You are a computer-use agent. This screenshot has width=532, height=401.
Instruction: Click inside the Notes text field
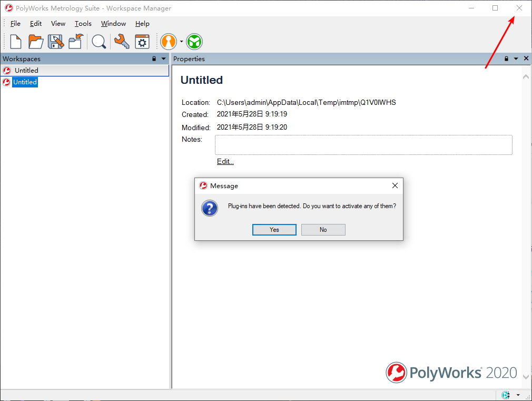pos(363,145)
